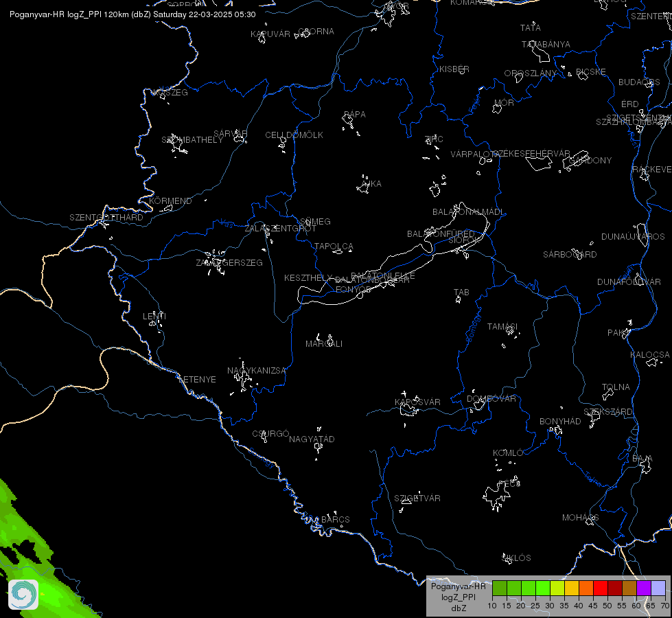
Task: Select the CSORNA town label
Action: coord(316,32)
